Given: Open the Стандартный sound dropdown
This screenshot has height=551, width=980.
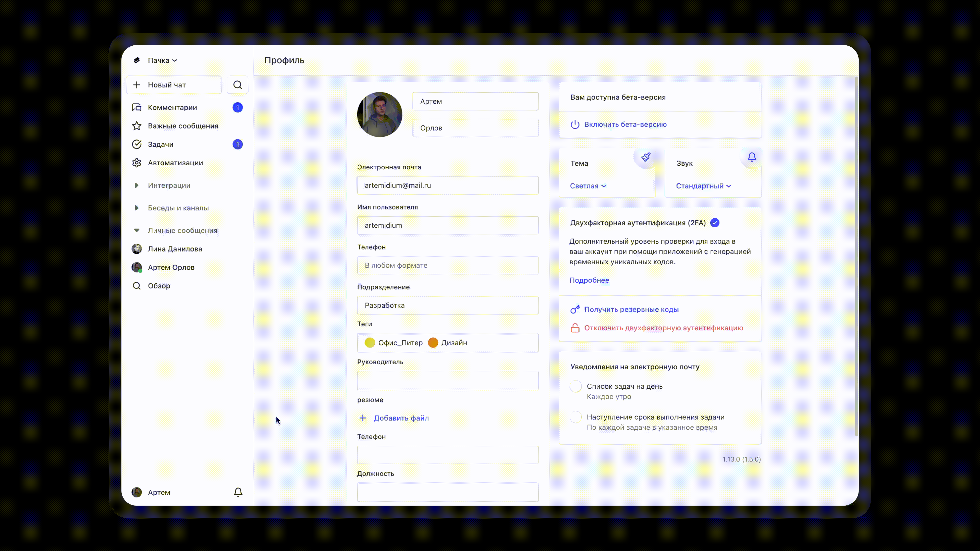Looking at the screenshot, I should click(703, 186).
